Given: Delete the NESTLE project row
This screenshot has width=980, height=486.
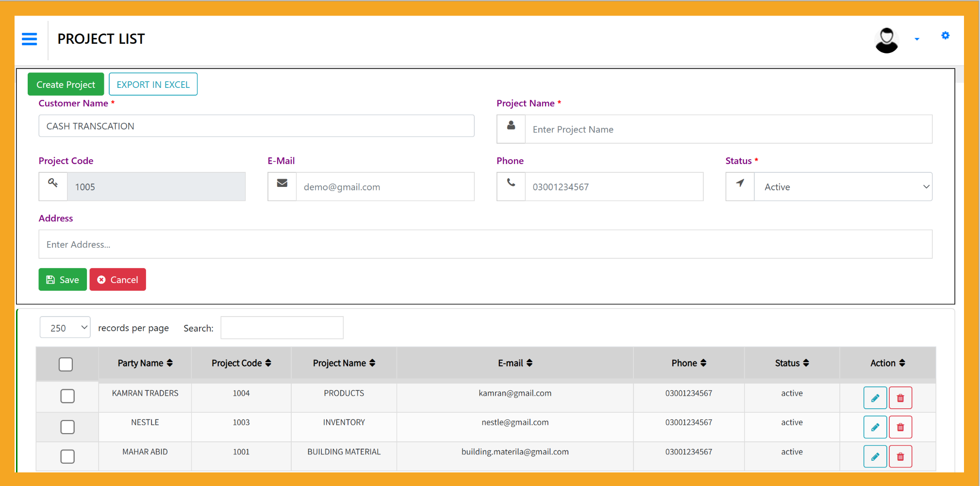Looking at the screenshot, I should pos(900,427).
